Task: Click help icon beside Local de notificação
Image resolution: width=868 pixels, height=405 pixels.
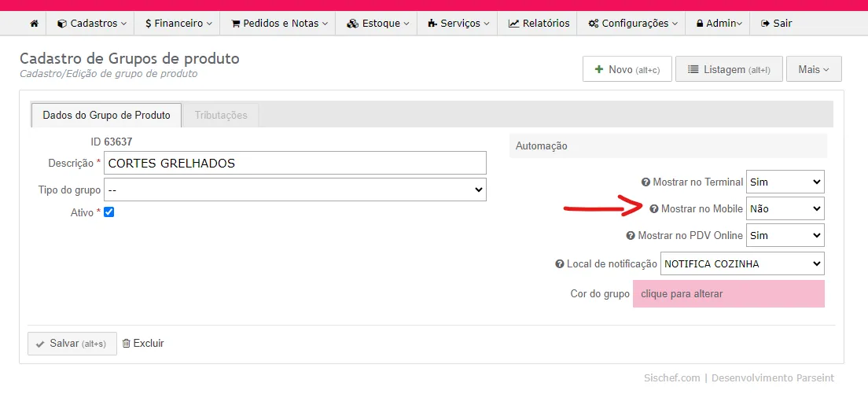Action: 559,263
